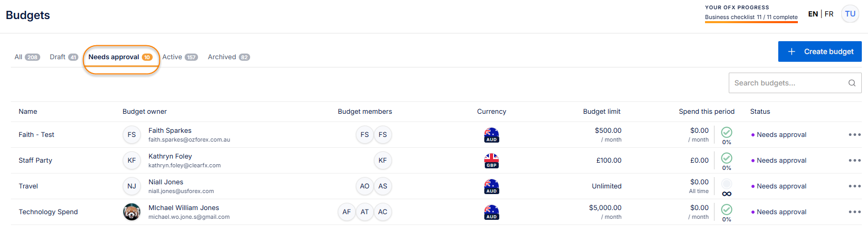Image resolution: width=868 pixels, height=226 pixels.
Task: Click the infinity icon in Travel row
Action: tap(727, 194)
